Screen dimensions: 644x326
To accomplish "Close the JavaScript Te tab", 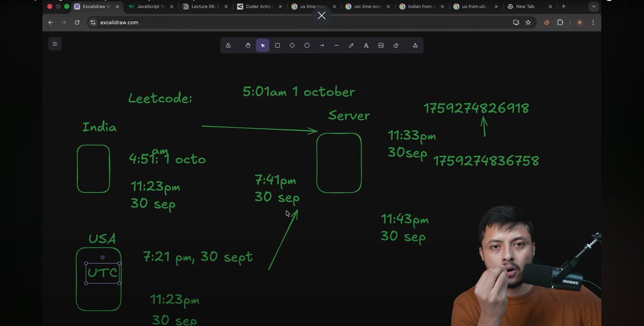I will click(172, 6).
